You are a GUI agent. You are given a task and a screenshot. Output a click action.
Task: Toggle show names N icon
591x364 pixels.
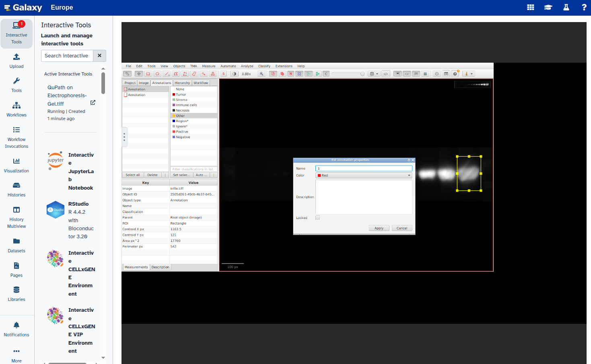[x=290, y=74]
